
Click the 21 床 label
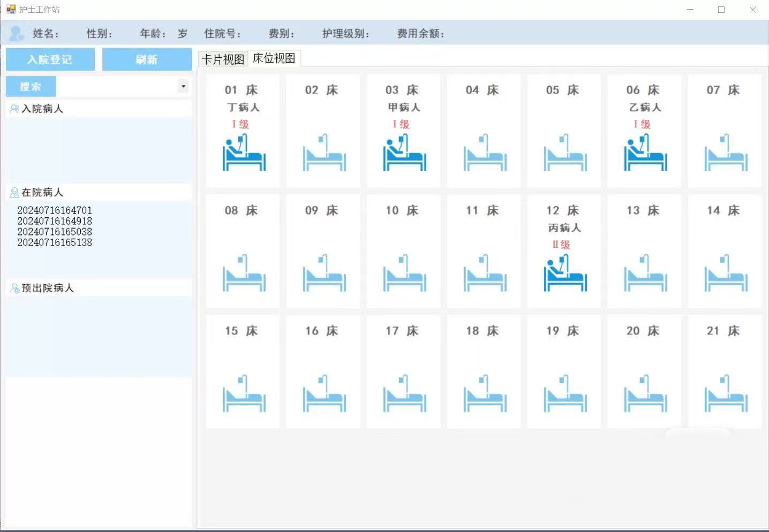pos(723,331)
